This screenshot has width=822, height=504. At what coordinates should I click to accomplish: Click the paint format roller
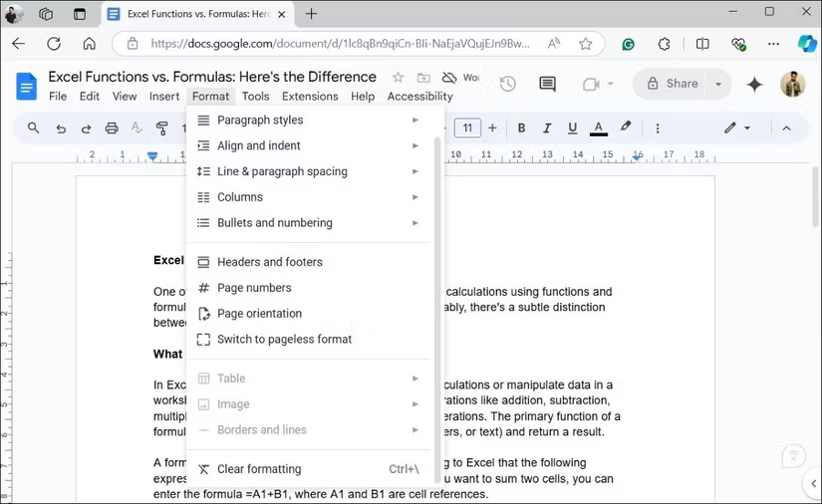pyautogui.click(x=162, y=128)
